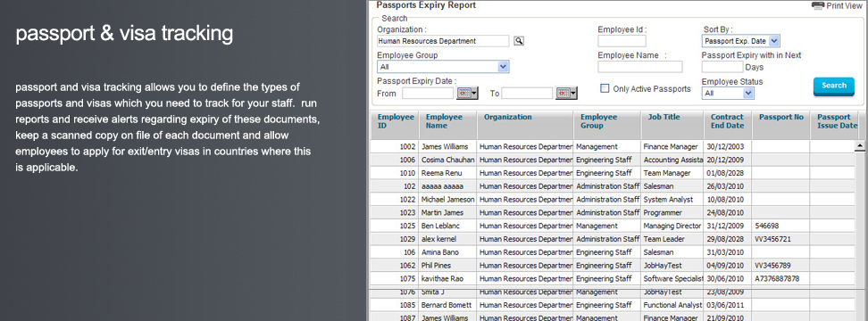This screenshot has width=868, height=321.
Task: Click the Print View printer icon
Action: coord(819,5)
